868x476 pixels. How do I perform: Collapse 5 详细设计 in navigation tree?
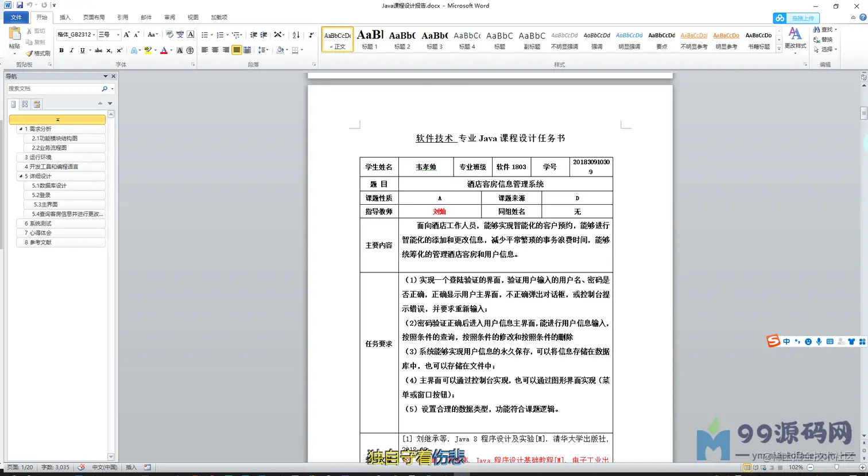pos(21,176)
